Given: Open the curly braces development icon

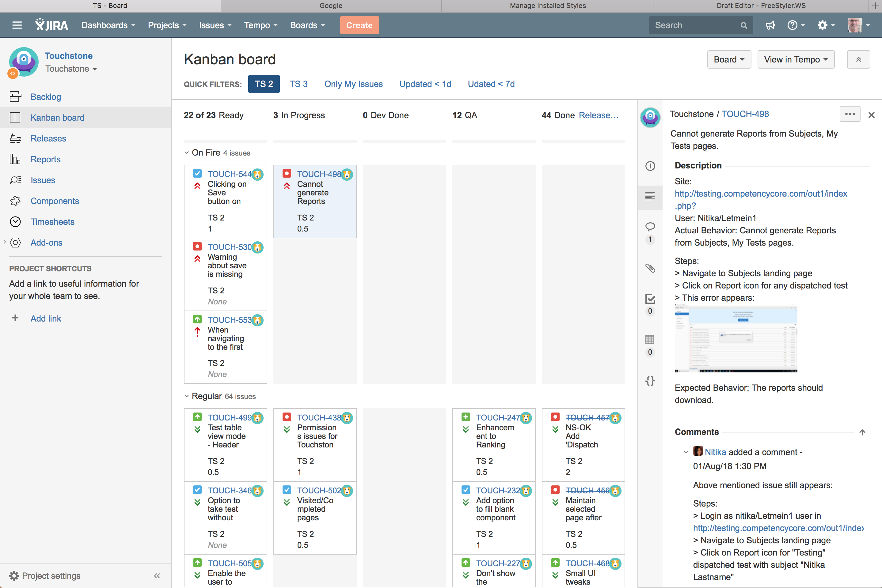Looking at the screenshot, I should pos(650,381).
